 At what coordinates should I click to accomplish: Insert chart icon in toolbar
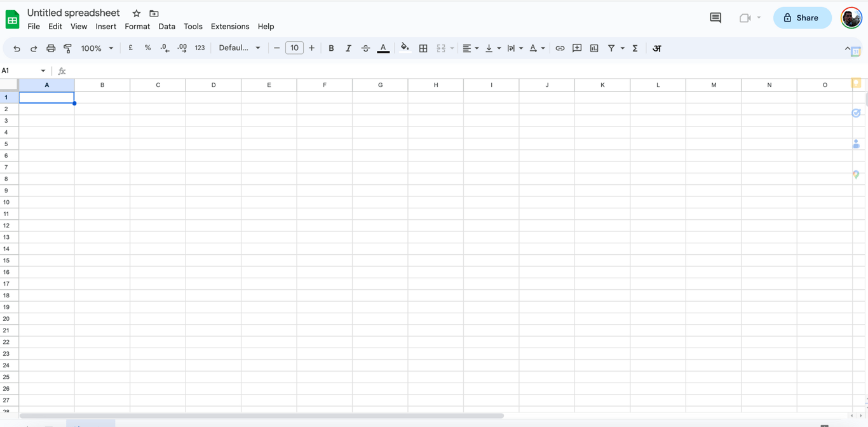[x=594, y=48]
